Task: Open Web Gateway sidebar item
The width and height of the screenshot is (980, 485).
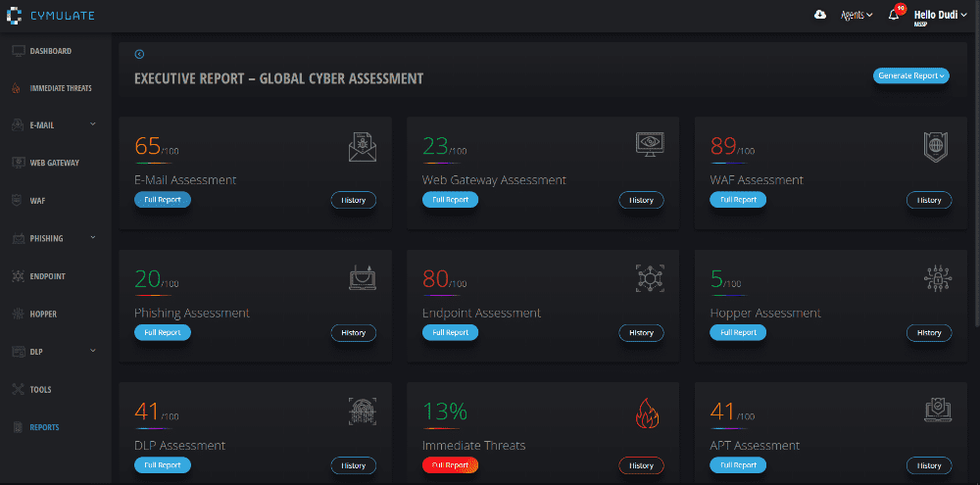Action: click(54, 163)
